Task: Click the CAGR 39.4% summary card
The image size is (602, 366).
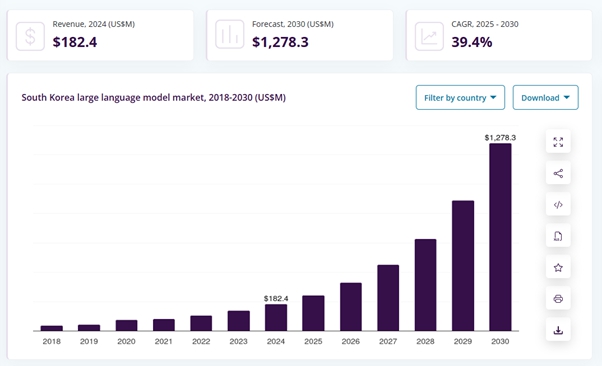Action: point(499,35)
